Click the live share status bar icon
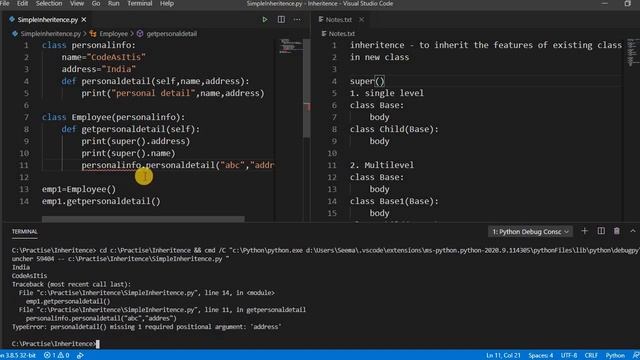 coord(80,356)
